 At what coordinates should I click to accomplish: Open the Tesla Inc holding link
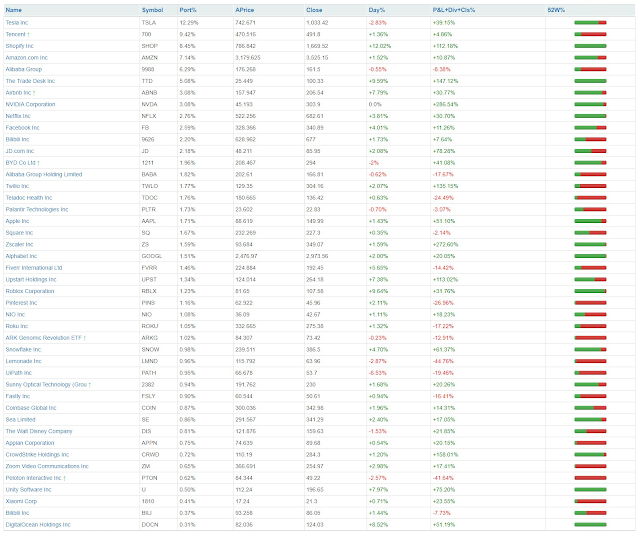pyautogui.click(x=17, y=22)
